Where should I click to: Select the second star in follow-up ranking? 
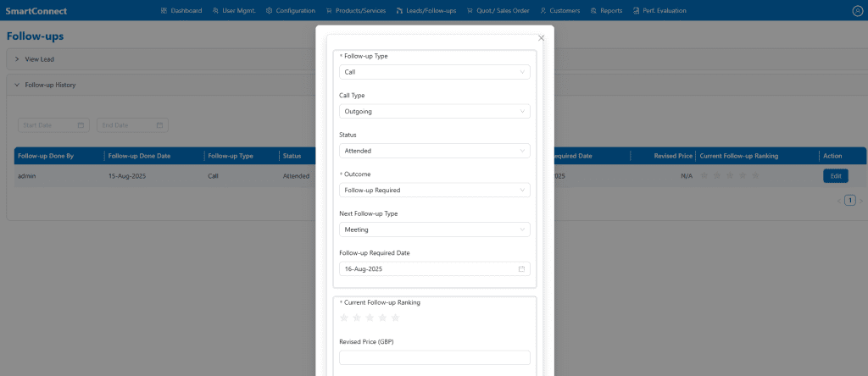357,318
